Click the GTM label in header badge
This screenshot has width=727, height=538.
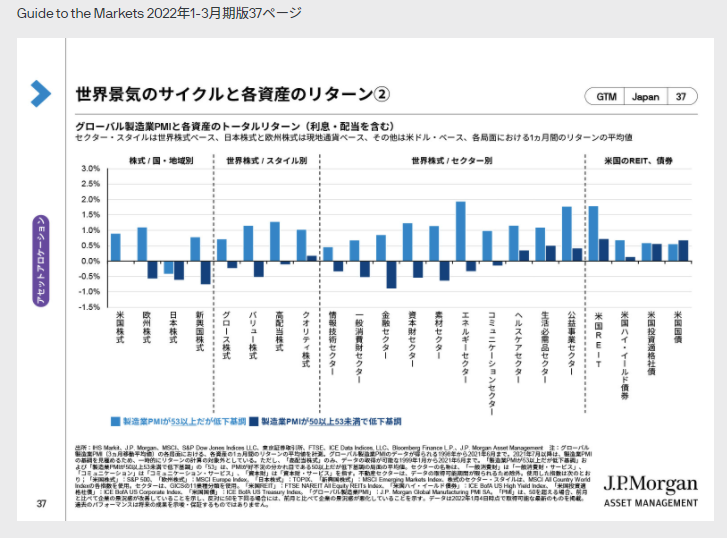(607, 97)
